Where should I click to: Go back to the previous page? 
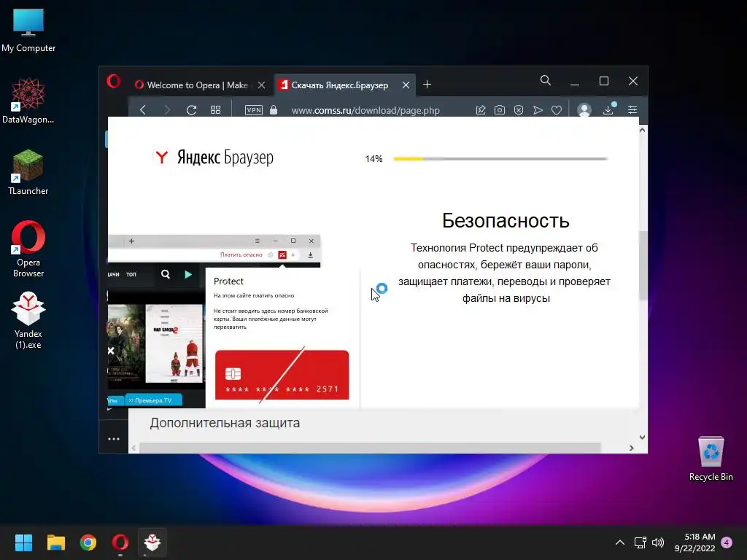tap(143, 110)
